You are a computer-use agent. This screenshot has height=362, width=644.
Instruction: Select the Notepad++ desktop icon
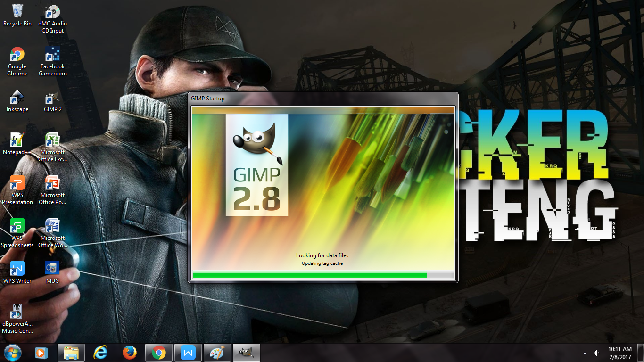point(17,144)
